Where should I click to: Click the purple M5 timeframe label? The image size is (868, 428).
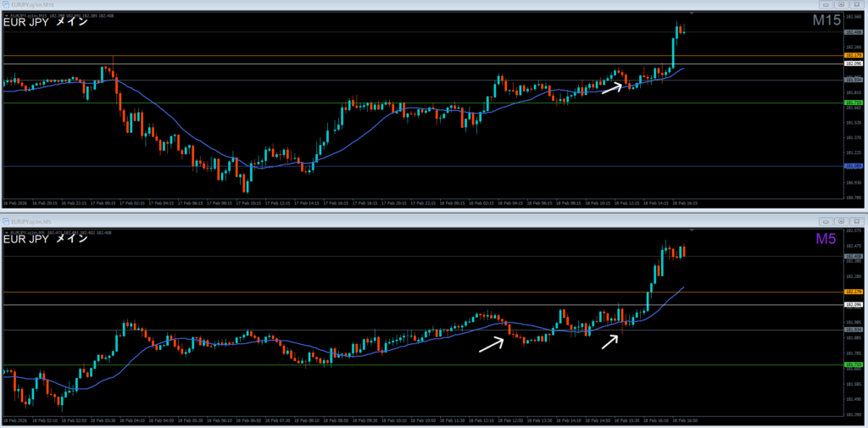[x=826, y=239]
